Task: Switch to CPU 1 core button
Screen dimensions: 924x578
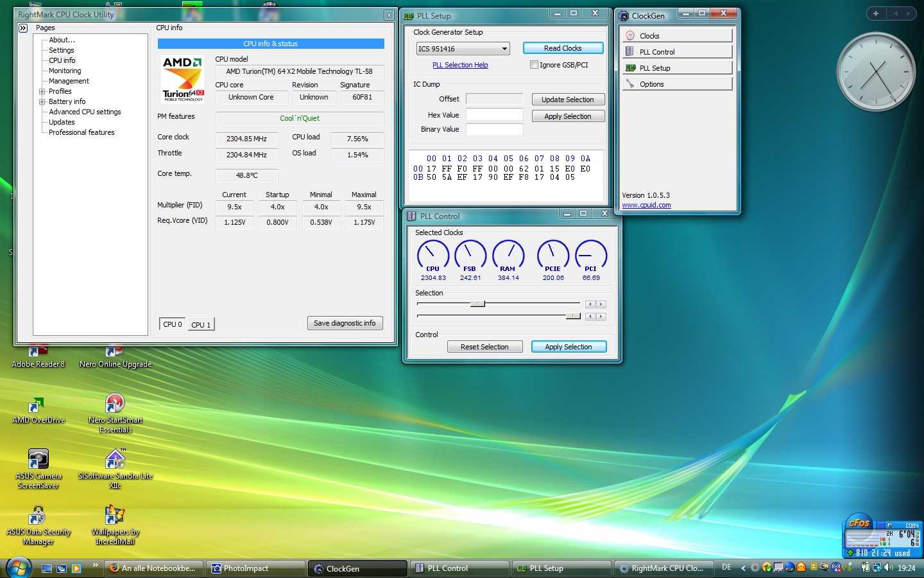Action: click(201, 324)
